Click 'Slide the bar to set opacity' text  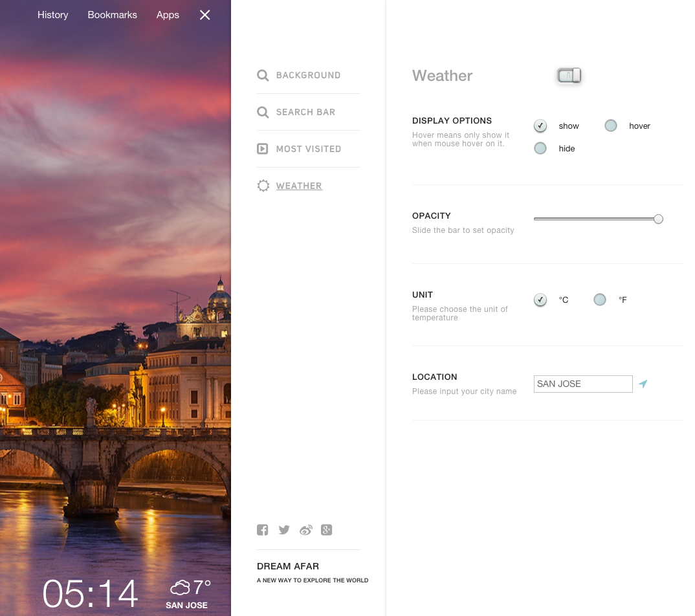[463, 230]
